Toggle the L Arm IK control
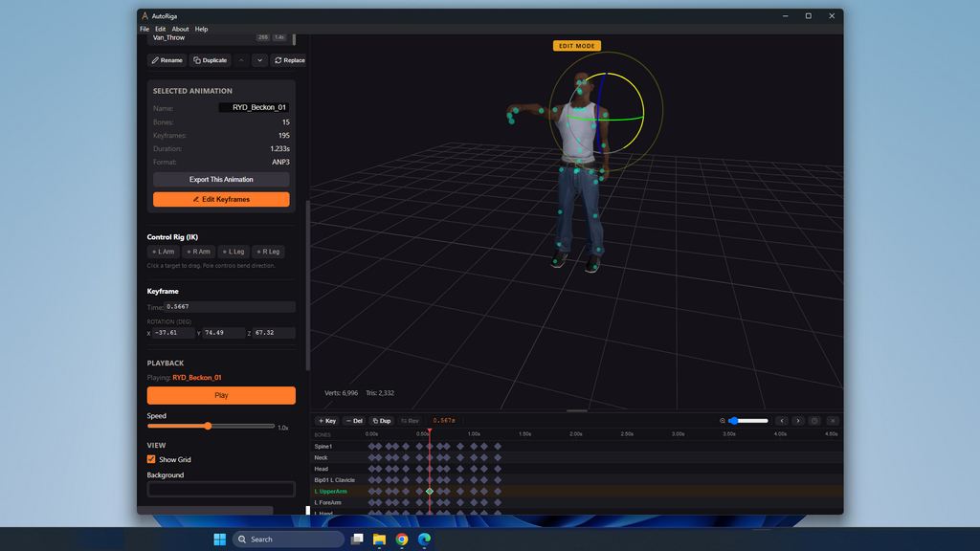Screen dimensions: 980x551 (x=163, y=252)
